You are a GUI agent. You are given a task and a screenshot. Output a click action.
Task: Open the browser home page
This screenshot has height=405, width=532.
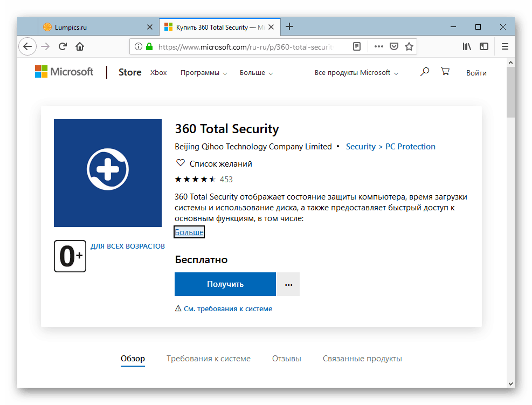click(80, 46)
